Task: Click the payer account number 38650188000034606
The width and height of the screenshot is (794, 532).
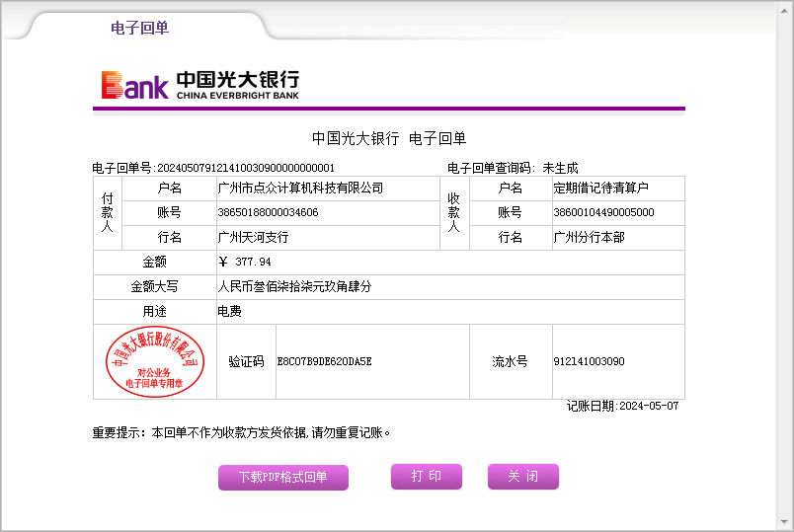Action: pos(268,212)
